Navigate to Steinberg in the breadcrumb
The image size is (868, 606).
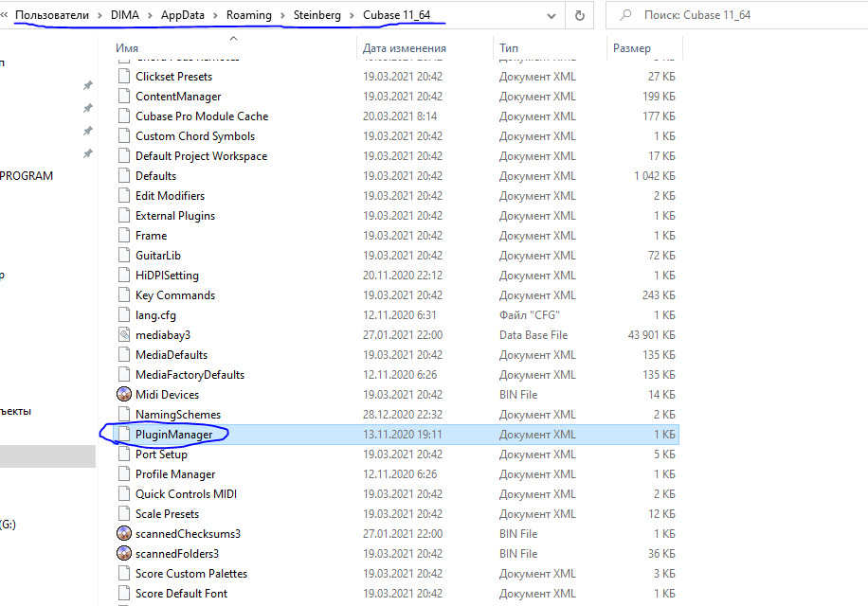[x=317, y=15]
